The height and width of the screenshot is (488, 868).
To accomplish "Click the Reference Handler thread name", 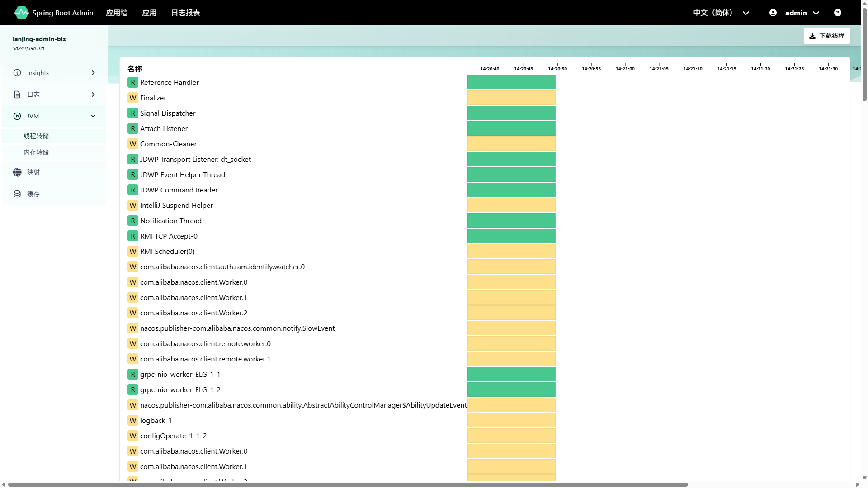I will [170, 82].
